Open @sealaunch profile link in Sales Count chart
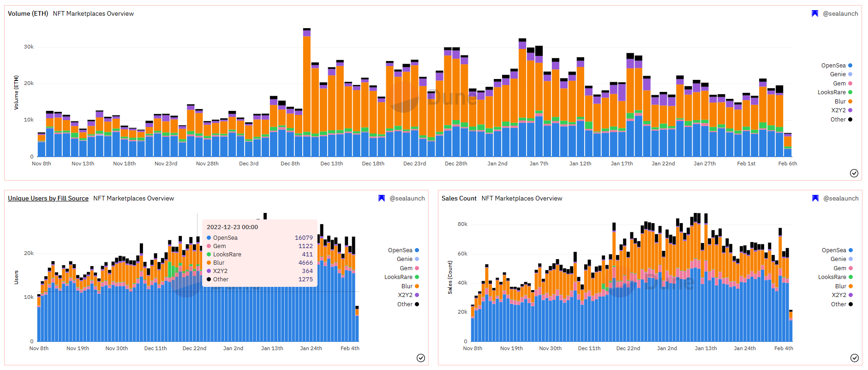Viewport: 868px width, 370px height. (841, 198)
